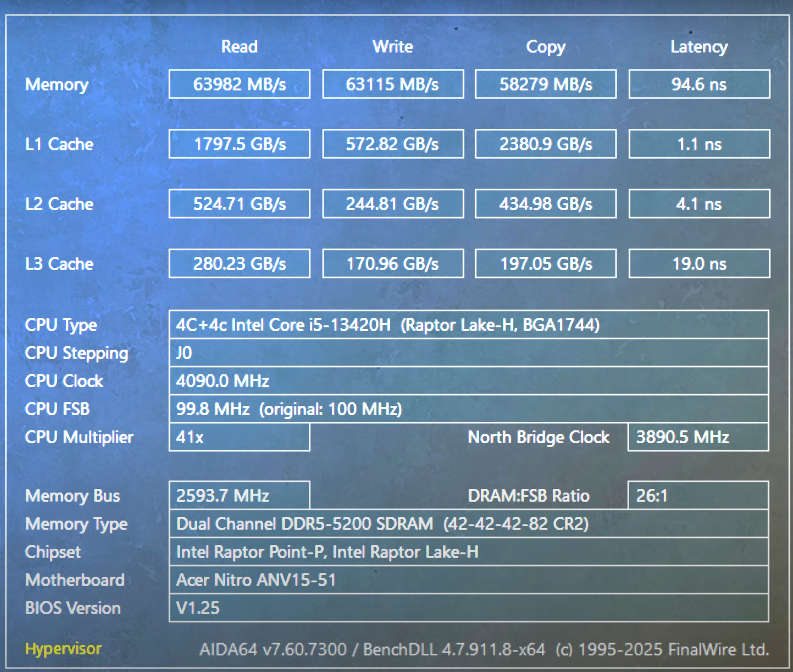This screenshot has height=672, width=793.
Task: Click the CPU Multiplier label
Action: coord(79,438)
